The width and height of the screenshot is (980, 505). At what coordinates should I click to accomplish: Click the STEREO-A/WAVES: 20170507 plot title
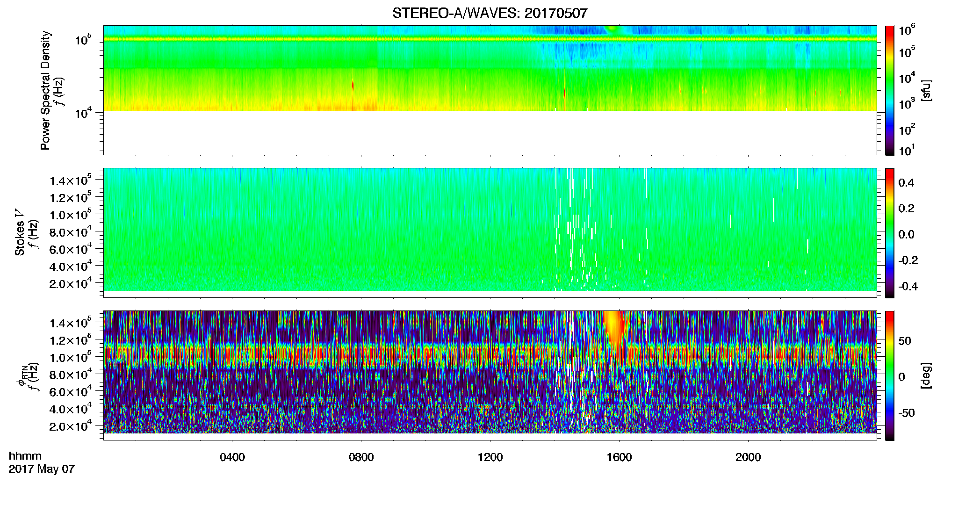pyautogui.click(x=490, y=13)
